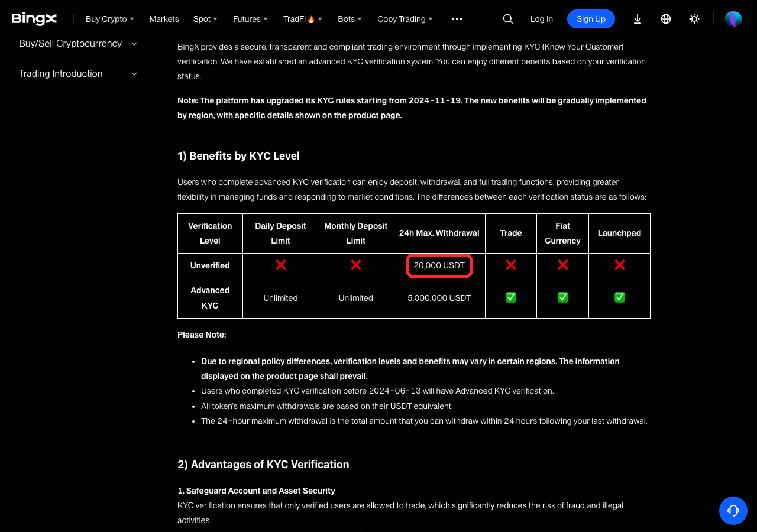Click the '1) Benefits by KYC Level' heading

pyautogui.click(x=238, y=156)
